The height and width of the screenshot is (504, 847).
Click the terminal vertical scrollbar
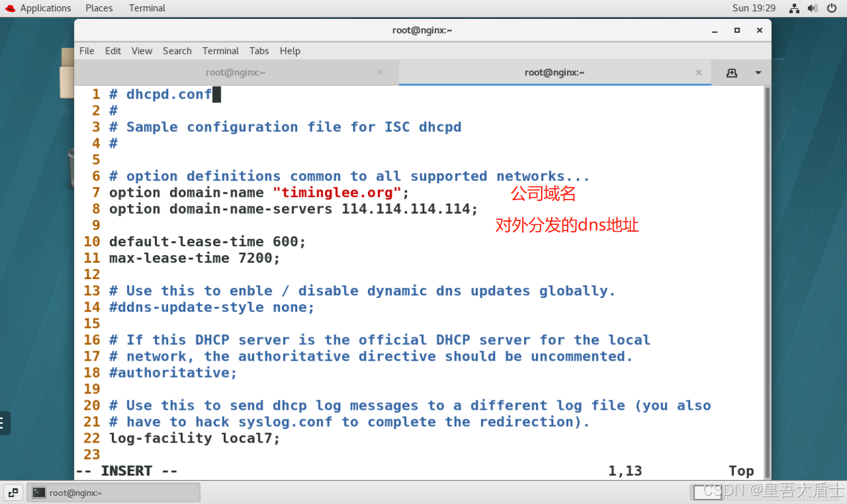coord(767,282)
